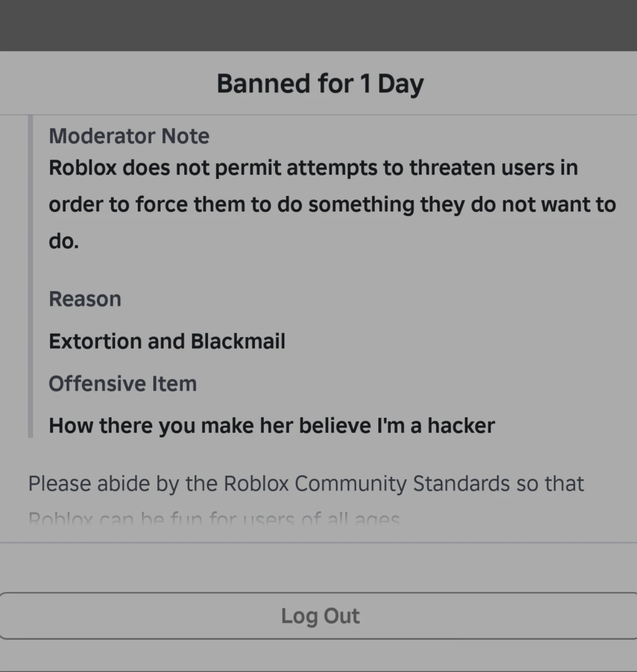
Task: Click the gray vertical bar beside the moderator note
Action: (x=30, y=276)
